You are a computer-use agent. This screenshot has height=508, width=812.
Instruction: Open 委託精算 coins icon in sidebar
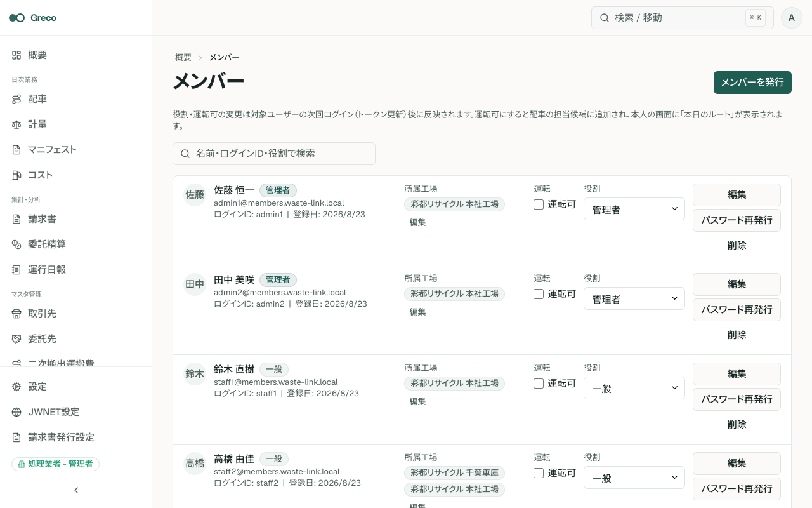click(16, 244)
